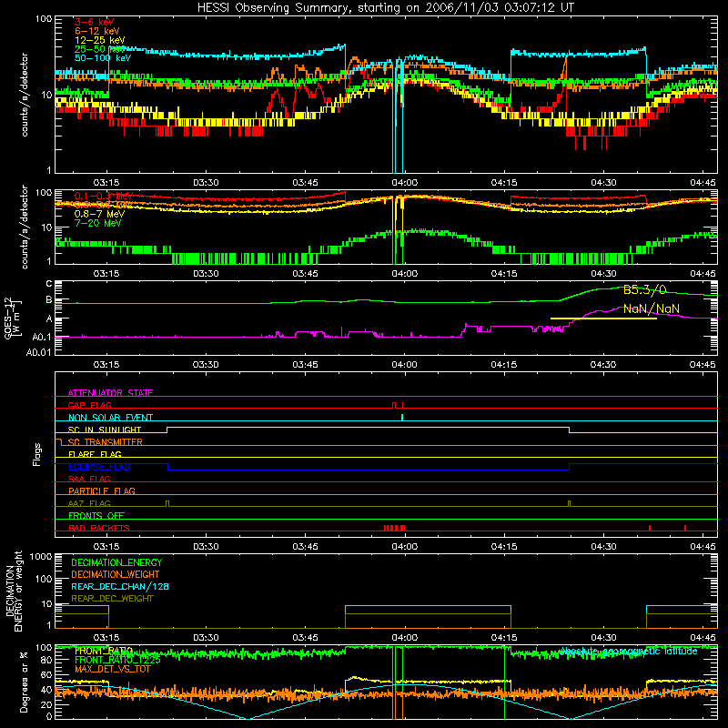728x728 pixels.
Task: Click the 03:45 tick label under Flags panel
Action: [x=305, y=547]
